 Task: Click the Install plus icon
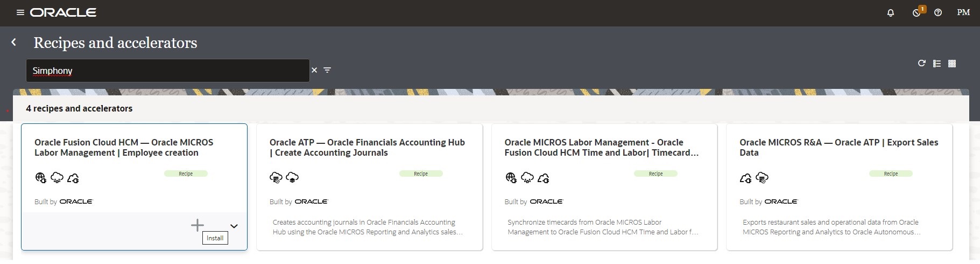198,225
